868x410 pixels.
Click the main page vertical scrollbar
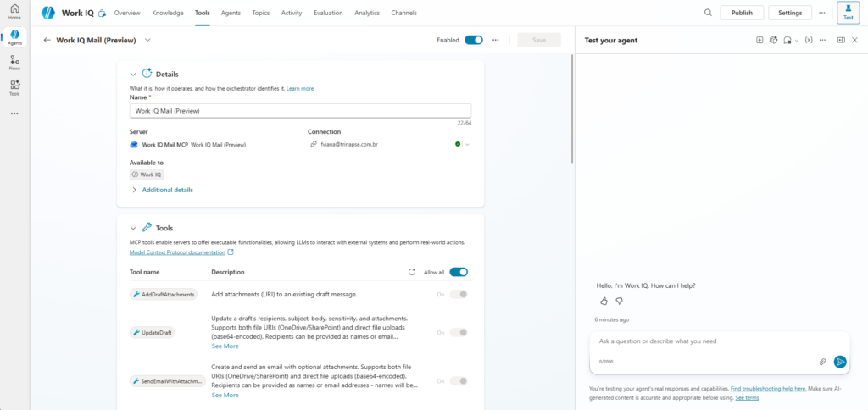tap(572, 108)
